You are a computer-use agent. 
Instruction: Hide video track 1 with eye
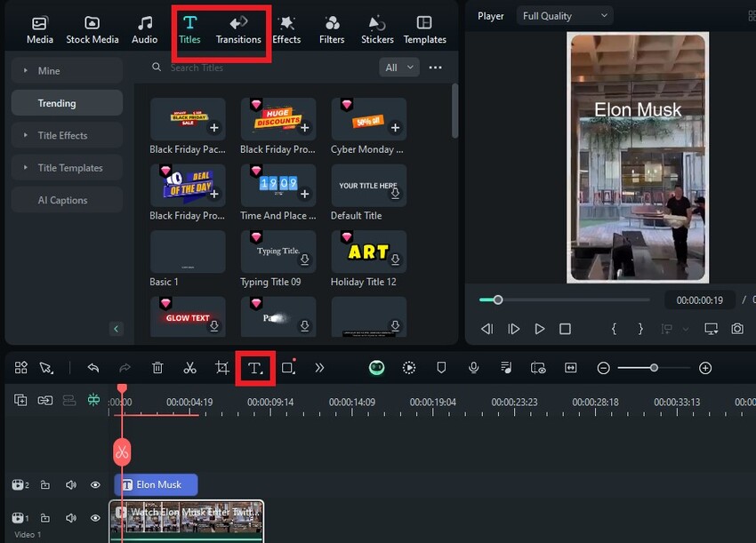[x=95, y=518]
